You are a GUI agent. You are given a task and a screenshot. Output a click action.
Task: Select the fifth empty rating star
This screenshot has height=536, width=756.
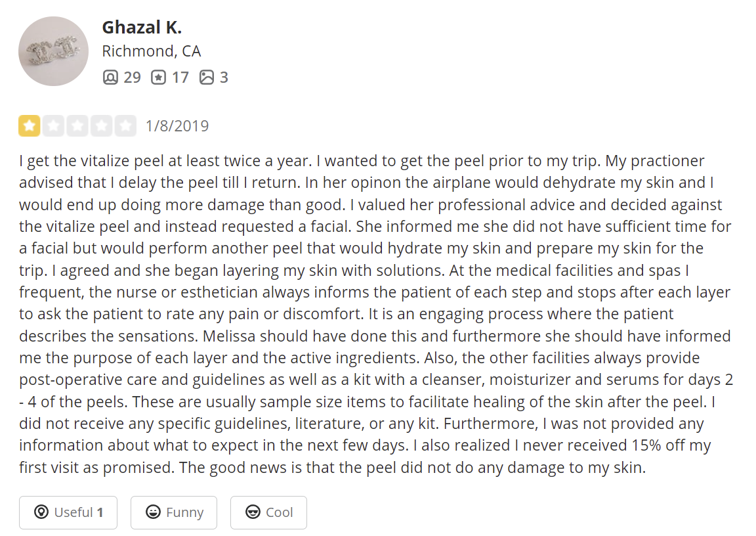pyautogui.click(x=125, y=126)
